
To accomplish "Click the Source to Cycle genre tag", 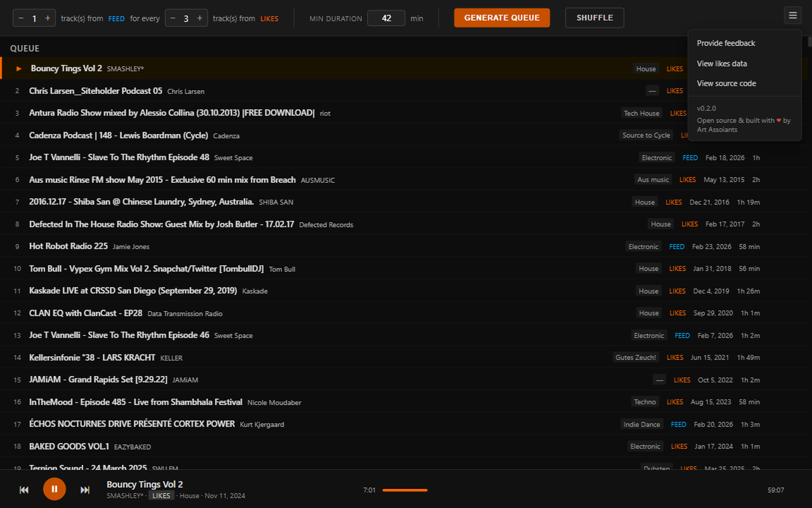I will point(646,135).
